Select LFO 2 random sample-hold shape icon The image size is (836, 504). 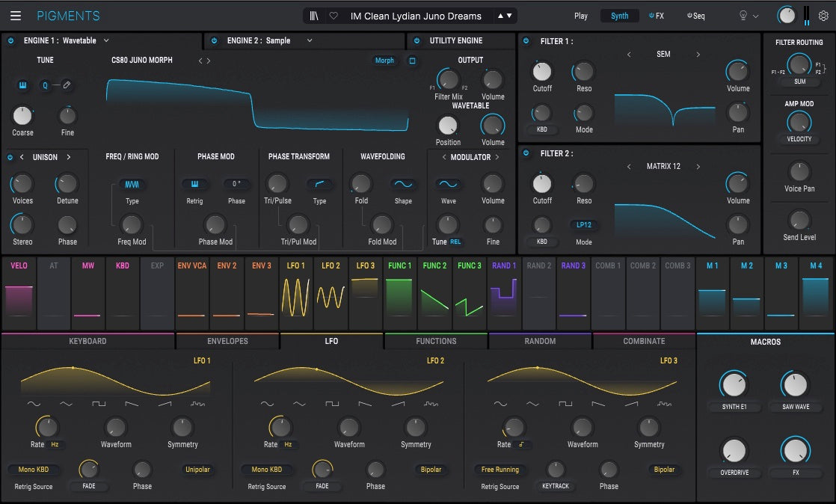431,404
